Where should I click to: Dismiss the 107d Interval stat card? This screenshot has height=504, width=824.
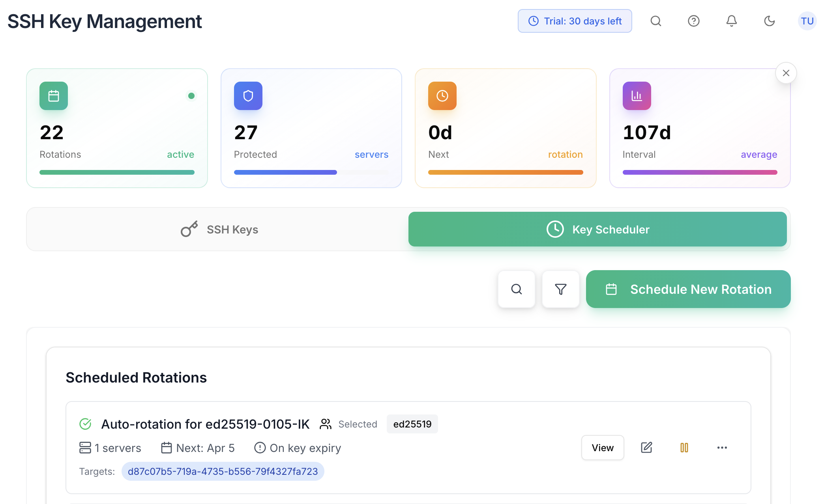coord(786,73)
